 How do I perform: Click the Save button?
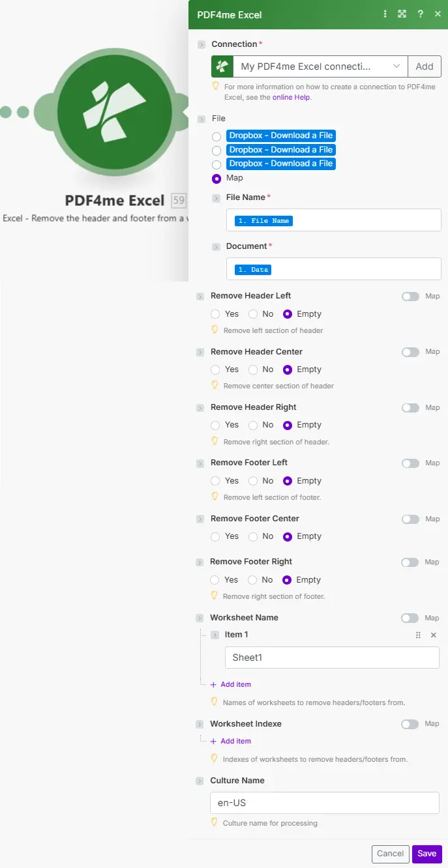point(427,854)
